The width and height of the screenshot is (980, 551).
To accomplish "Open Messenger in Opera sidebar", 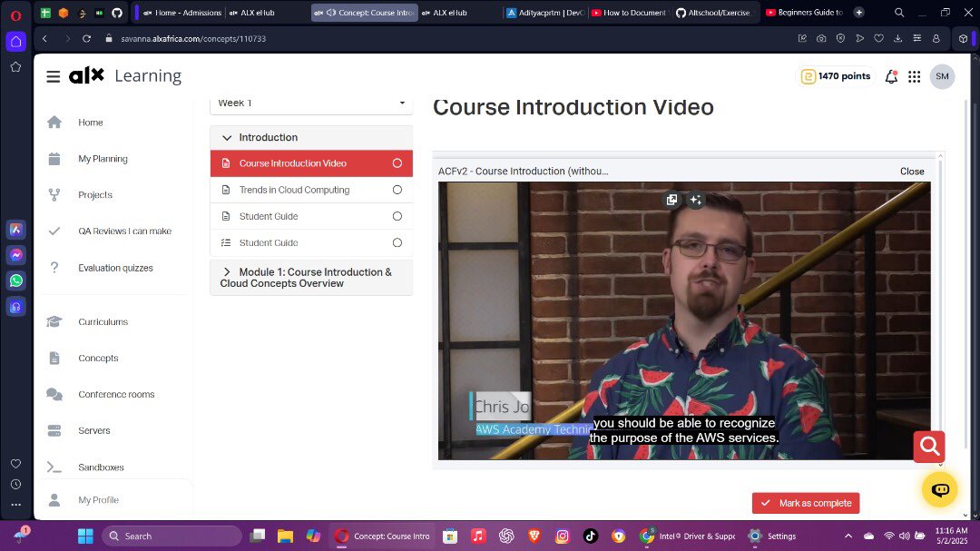I will 16,255.
